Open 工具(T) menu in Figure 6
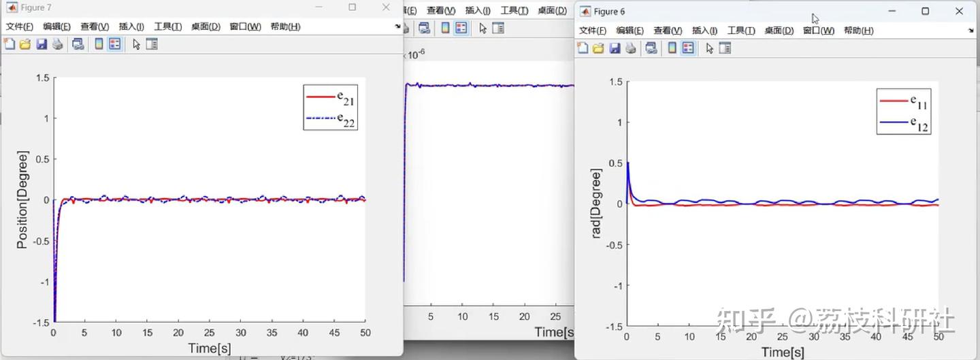The width and height of the screenshot is (980, 360). coord(740,31)
